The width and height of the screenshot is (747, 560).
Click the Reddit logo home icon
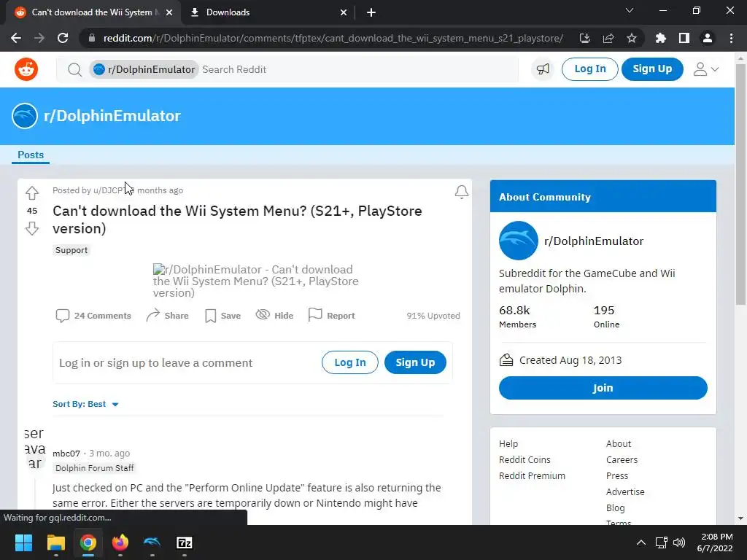26,69
